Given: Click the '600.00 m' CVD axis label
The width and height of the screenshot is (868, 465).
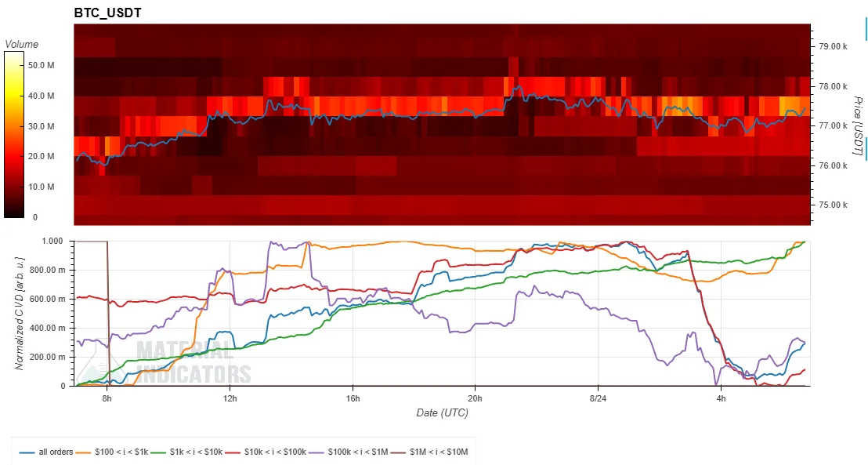Looking at the screenshot, I should pyautogui.click(x=48, y=300).
